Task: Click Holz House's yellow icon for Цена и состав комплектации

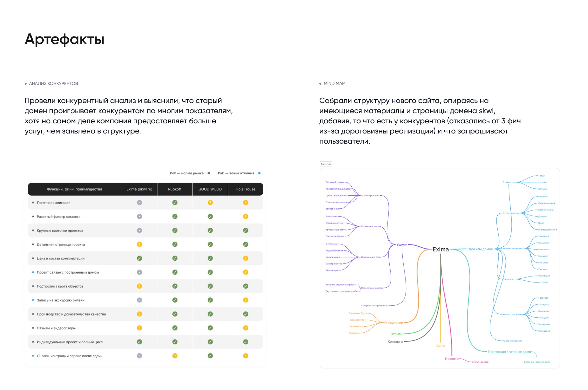Action: click(246, 258)
